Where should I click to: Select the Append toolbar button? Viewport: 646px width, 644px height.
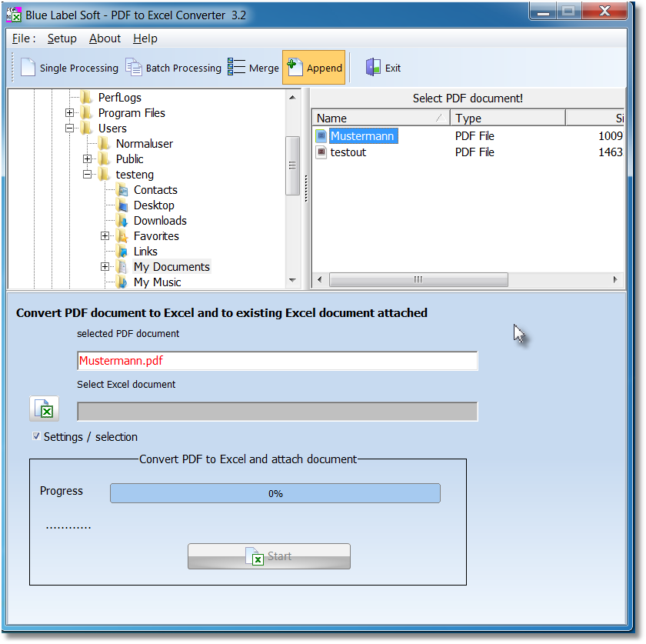[x=314, y=68]
